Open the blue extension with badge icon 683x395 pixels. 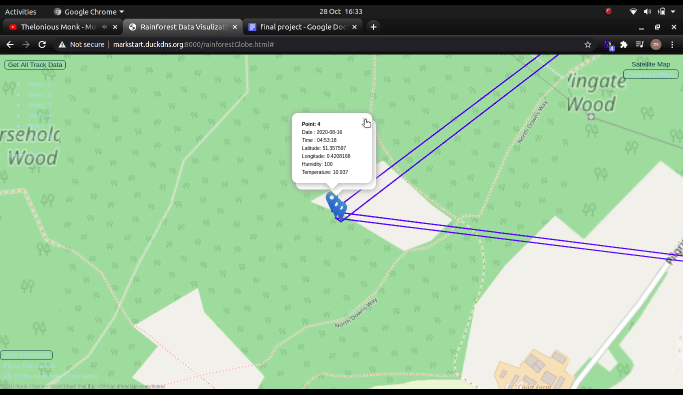point(609,45)
